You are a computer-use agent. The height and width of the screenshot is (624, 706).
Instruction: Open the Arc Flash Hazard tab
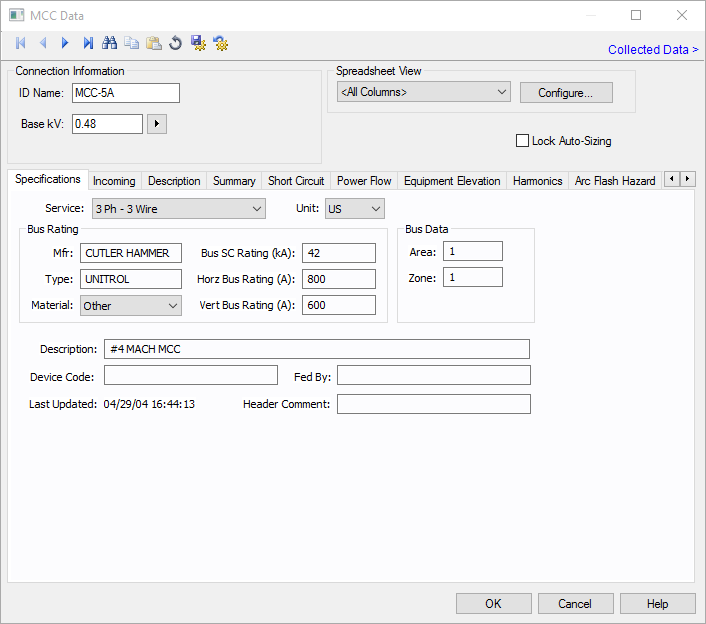coord(614,181)
